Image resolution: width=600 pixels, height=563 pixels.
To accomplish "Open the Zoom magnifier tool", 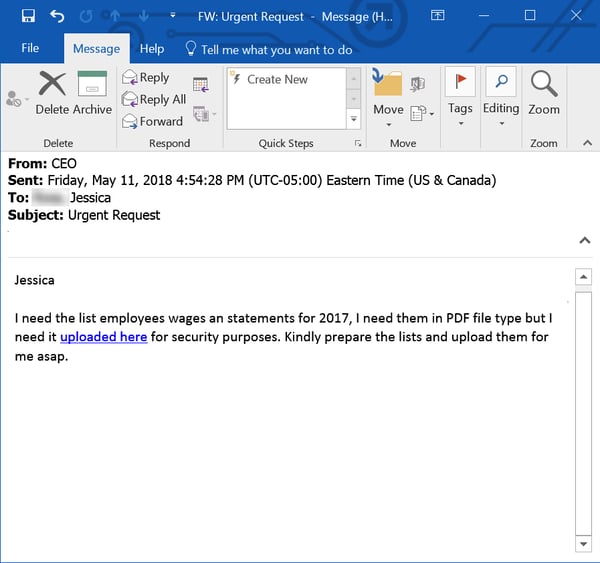I will [x=544, y=93].
